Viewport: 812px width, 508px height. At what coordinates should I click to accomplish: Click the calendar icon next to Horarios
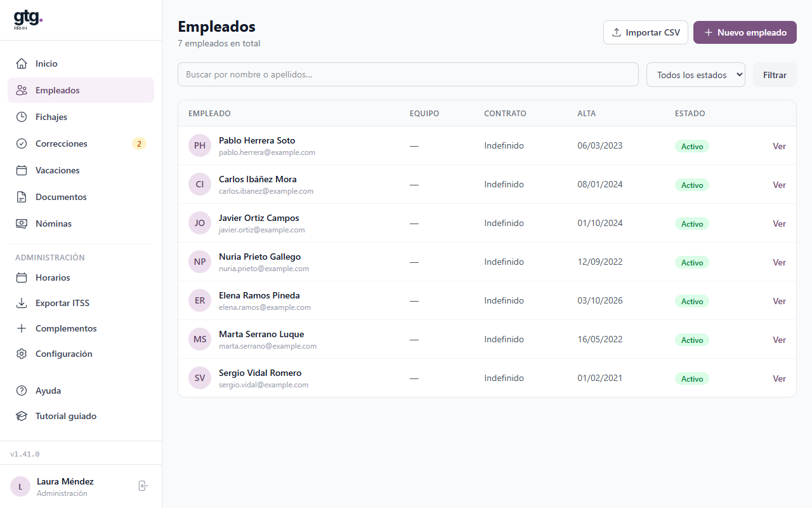pyautogui.click(x=22, y=277)
